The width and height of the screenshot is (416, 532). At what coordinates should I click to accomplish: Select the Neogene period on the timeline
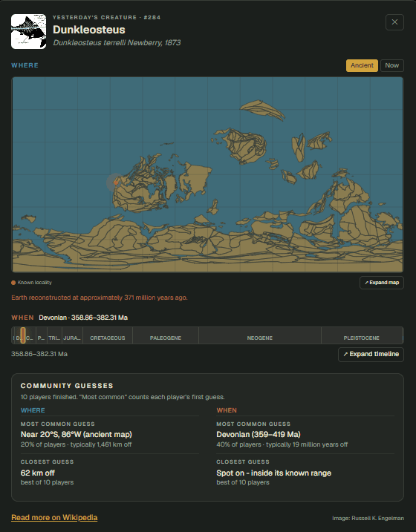click(260, 335)
